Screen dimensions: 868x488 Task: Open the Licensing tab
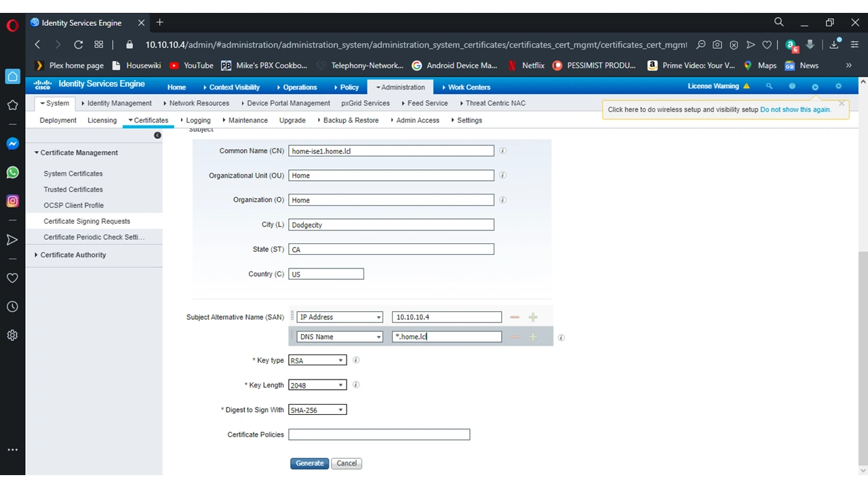pyautogui.click(x=102, y=120)
